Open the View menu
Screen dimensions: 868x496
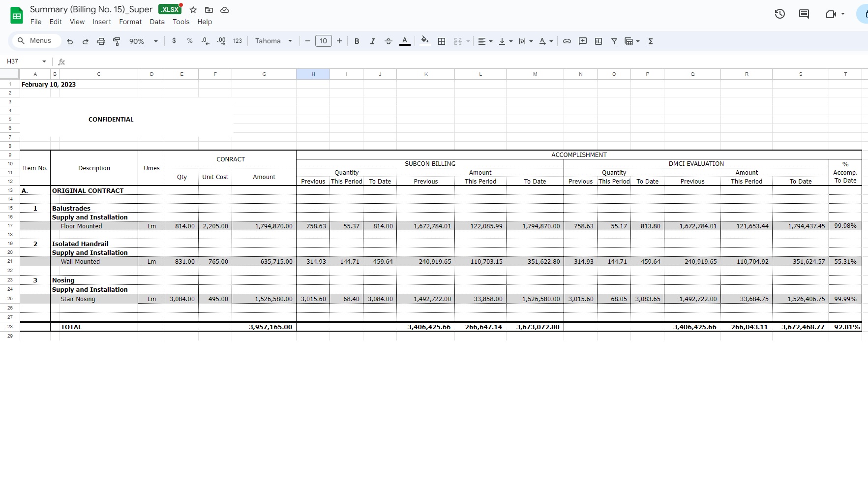click(x=77, y=22)
